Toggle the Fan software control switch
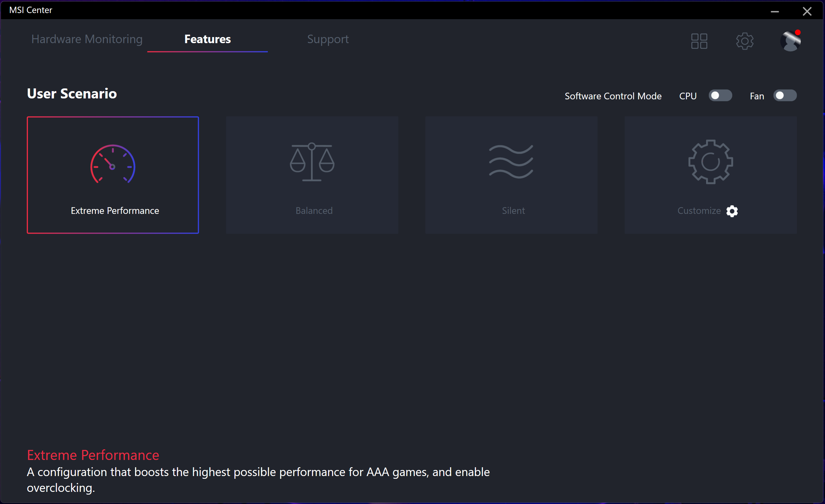Image resolution: width=825 pixels, height=504 pixels. point(785,96)
